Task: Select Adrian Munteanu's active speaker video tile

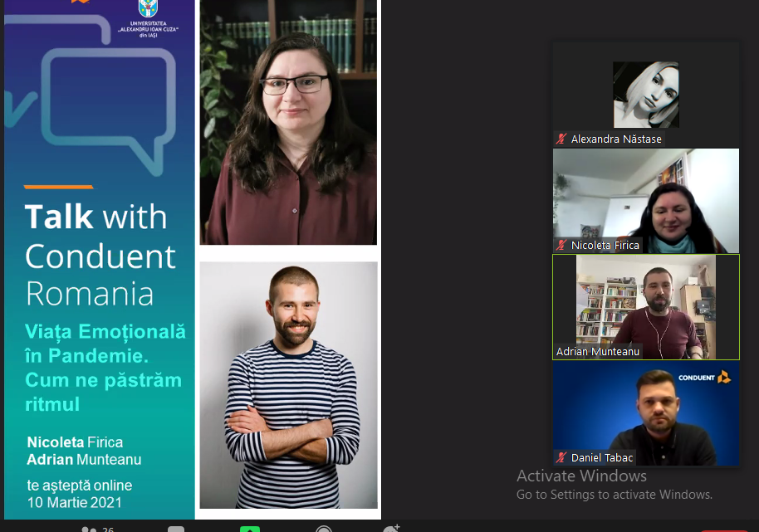Action: pyautogui.click(x=646, y=307)
